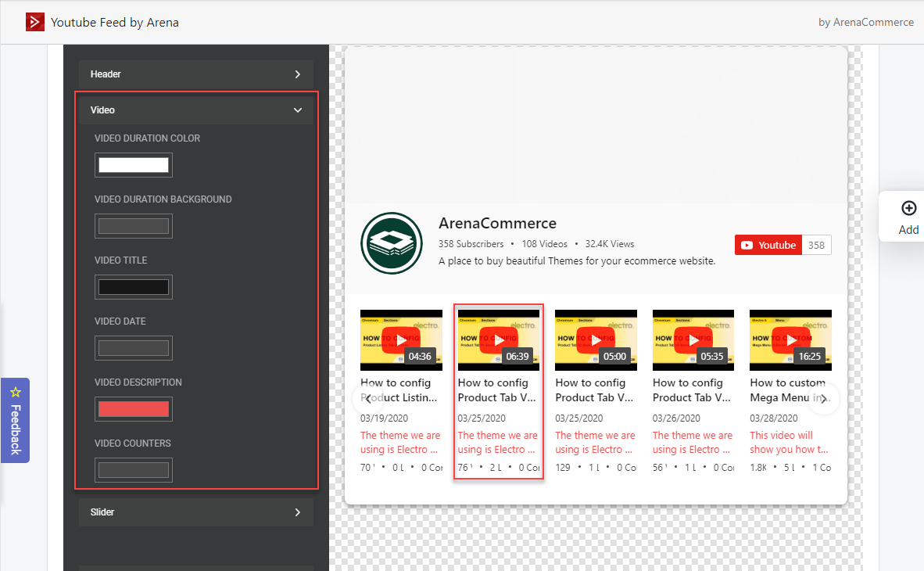Click the Add plus circle icon
The image size is (924, 571).
click(908, 208)
